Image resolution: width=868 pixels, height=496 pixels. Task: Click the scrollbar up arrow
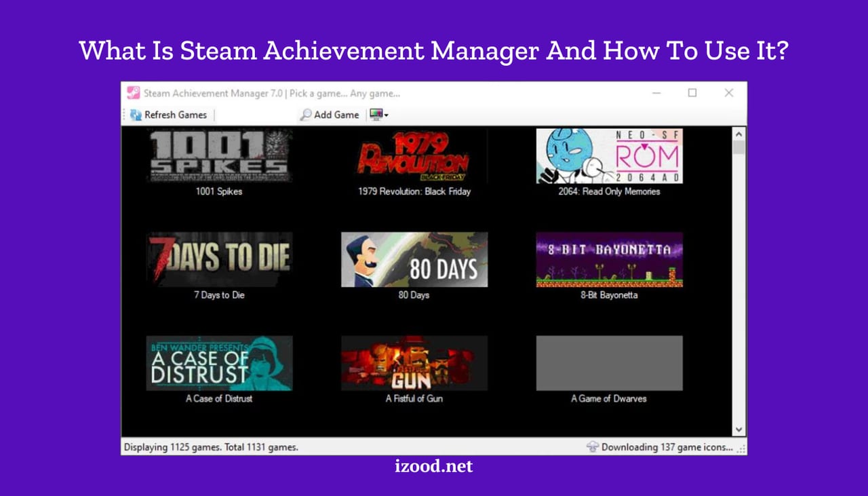click(739, 134)
